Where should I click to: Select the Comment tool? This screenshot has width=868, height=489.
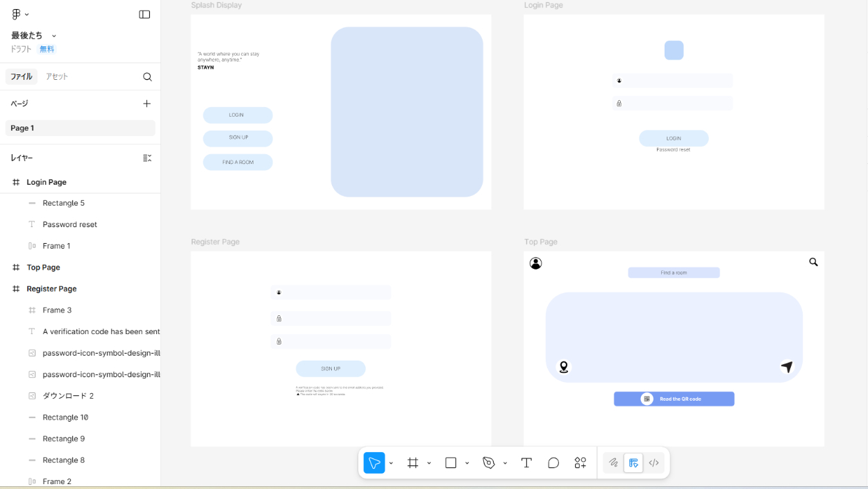pyautogui.click(x=553, y=463)
